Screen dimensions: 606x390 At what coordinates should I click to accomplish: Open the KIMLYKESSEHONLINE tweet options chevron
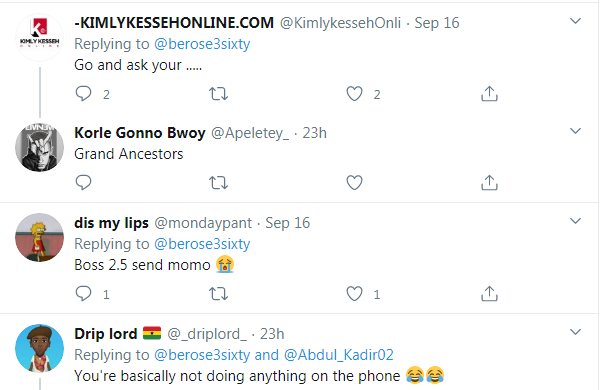575,21
